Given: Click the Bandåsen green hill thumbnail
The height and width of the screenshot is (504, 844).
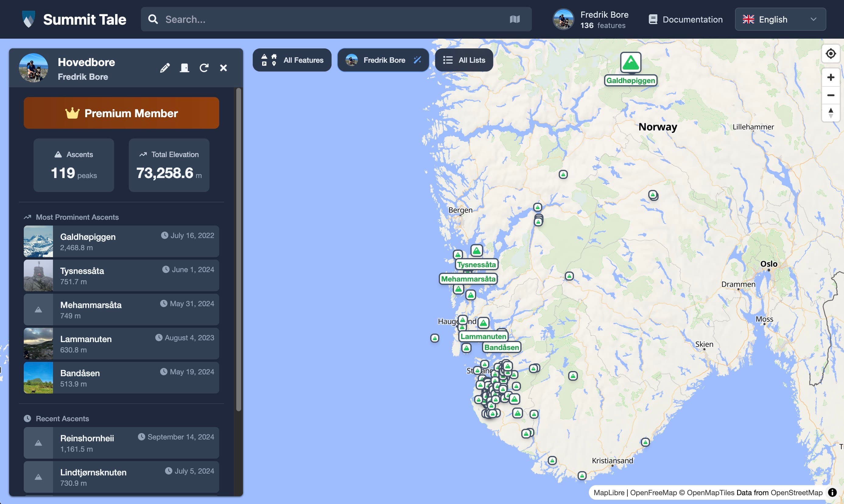Looking at the screenshot, I should pos(38,378).
